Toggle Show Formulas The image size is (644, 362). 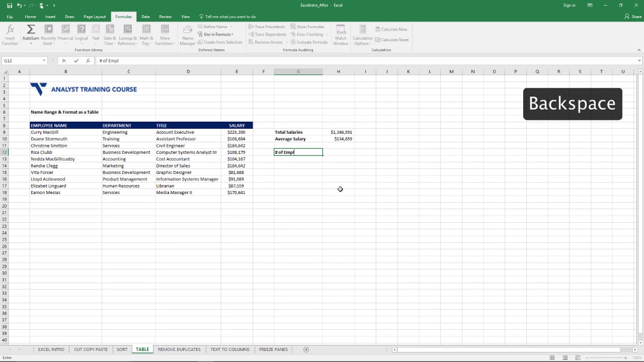click(307, 27)
